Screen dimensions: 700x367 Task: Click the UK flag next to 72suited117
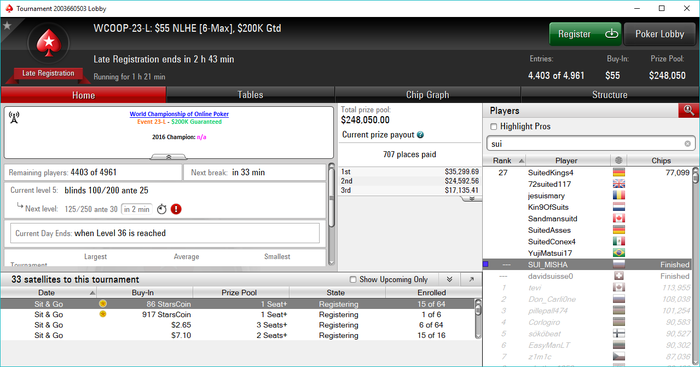tap(619, 184)
